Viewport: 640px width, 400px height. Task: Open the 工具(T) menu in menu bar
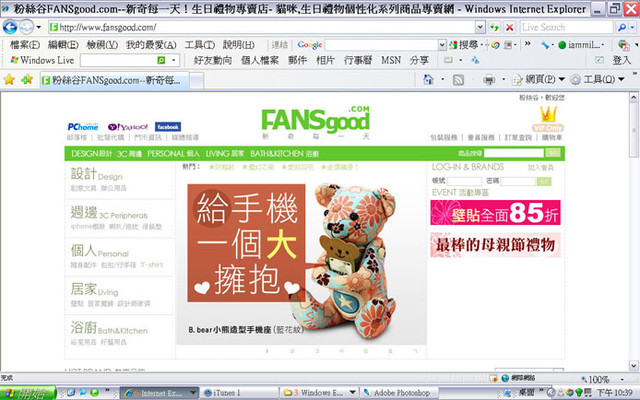click(x=200, y=45)
